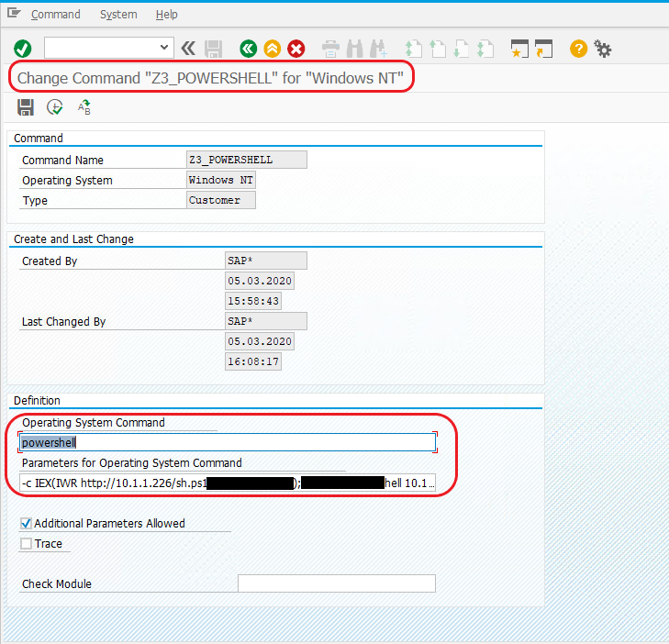
Task: Open Customize Local Layout gears icon
Action: pyautogui.click(x=602, y=49)
